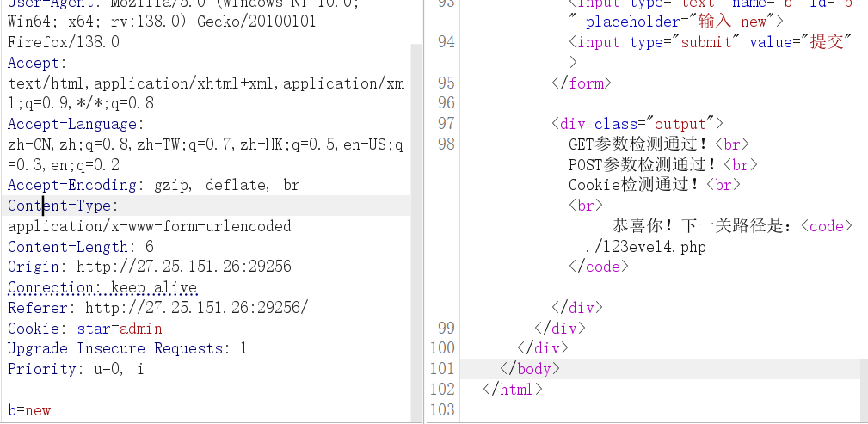Click the Referer header line
The width and height of the screenshot is (868, 424).
pos(157,308)
